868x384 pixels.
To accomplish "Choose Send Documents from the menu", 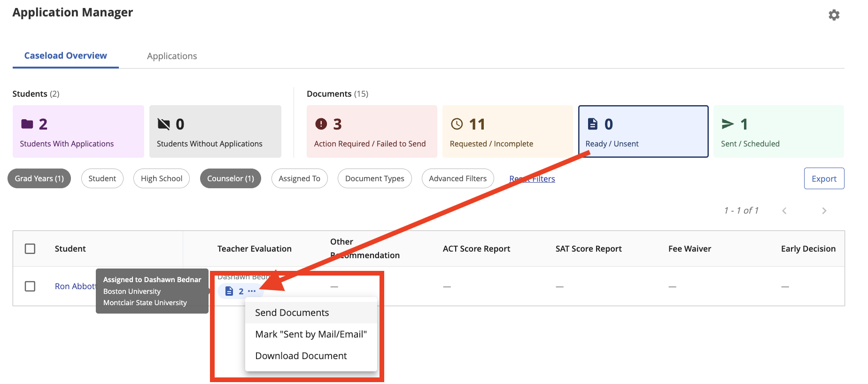I will pyautogui.click(x=311, y=313).
